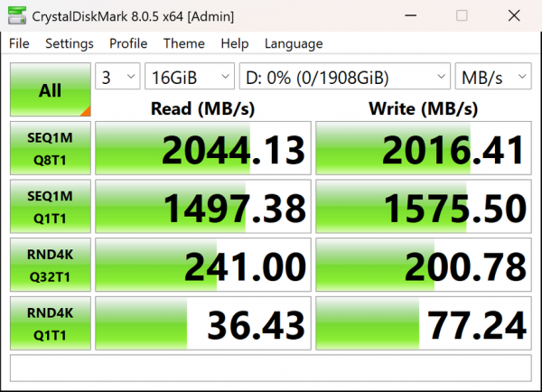Open the Language menu

point(294,43)
